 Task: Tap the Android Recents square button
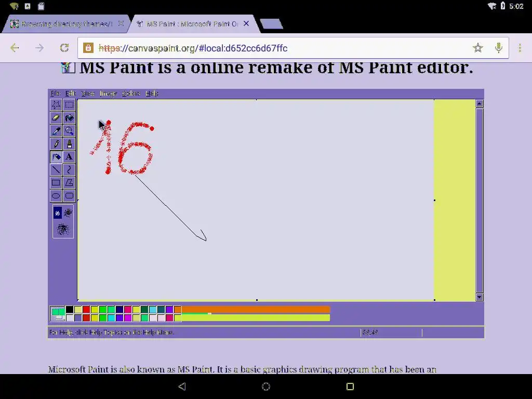pyautogui.click(x=350, y=387)
